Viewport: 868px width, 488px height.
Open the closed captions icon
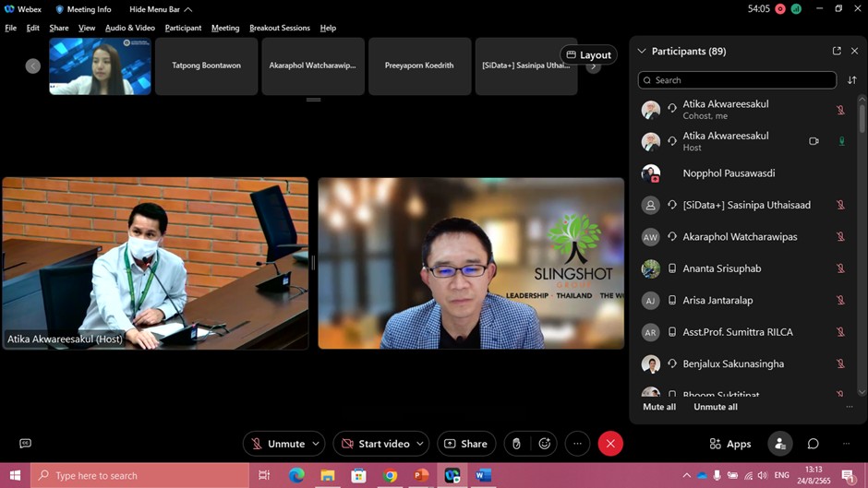[25, 444]
